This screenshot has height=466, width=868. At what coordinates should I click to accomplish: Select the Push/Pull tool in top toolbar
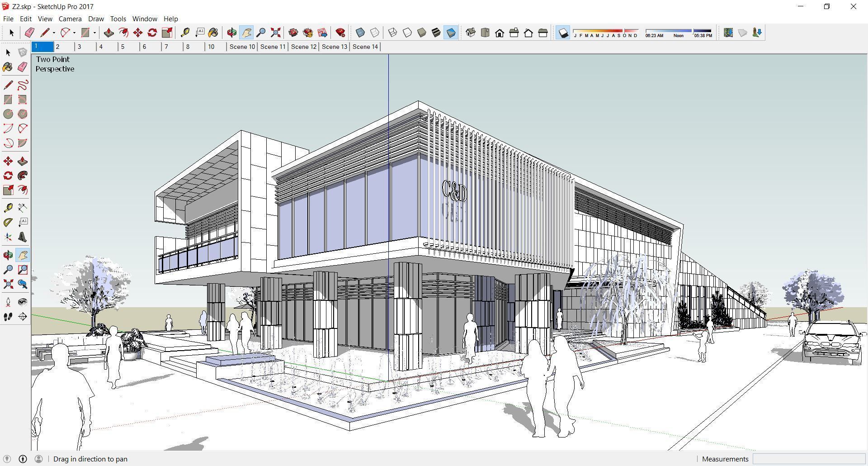tap(108, 33)
